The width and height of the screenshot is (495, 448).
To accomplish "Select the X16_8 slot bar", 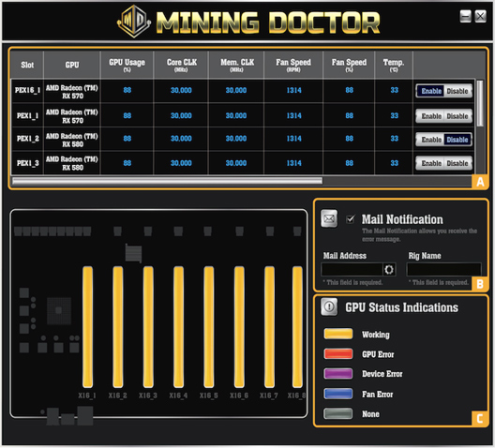I will (x=297, y=327).
